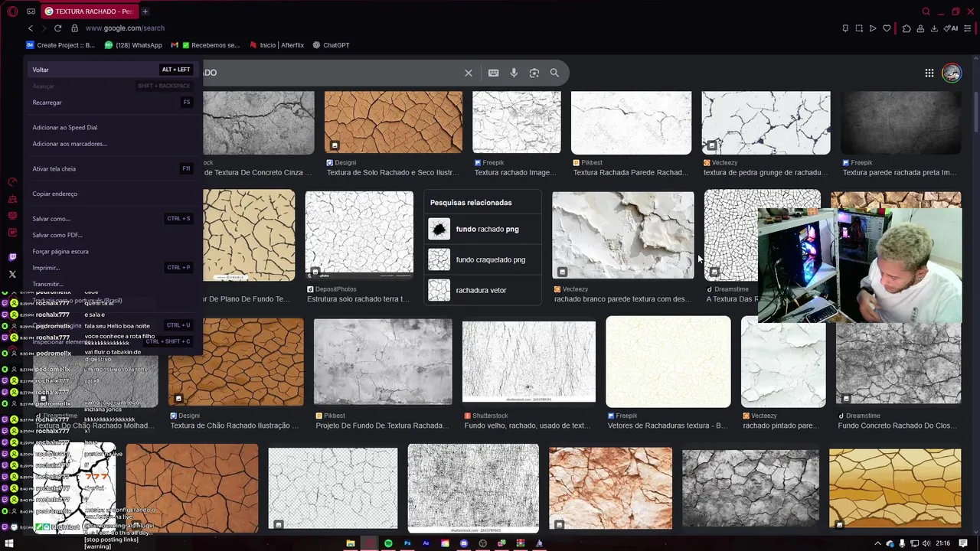980x551 pixels.
Task: Open Dreamstime Fundo Concreto Rachado thumbnail
Action: (899, 362)
